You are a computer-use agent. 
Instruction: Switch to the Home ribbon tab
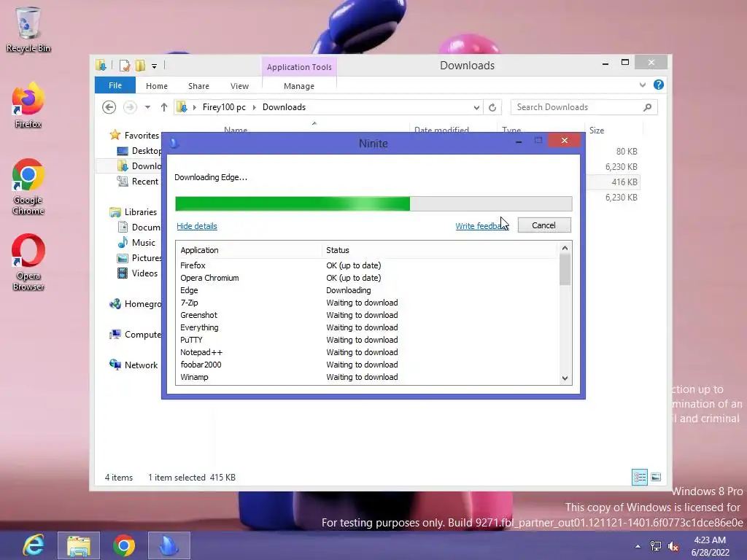tap(157, 86)
